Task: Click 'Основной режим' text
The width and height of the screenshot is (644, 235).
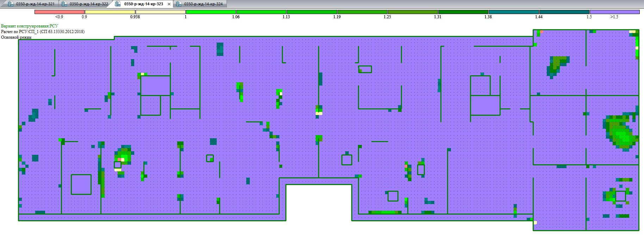Action: [x=16, y=37]
